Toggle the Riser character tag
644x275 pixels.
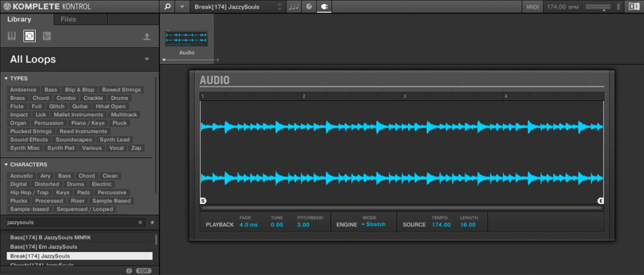point(78,201)
